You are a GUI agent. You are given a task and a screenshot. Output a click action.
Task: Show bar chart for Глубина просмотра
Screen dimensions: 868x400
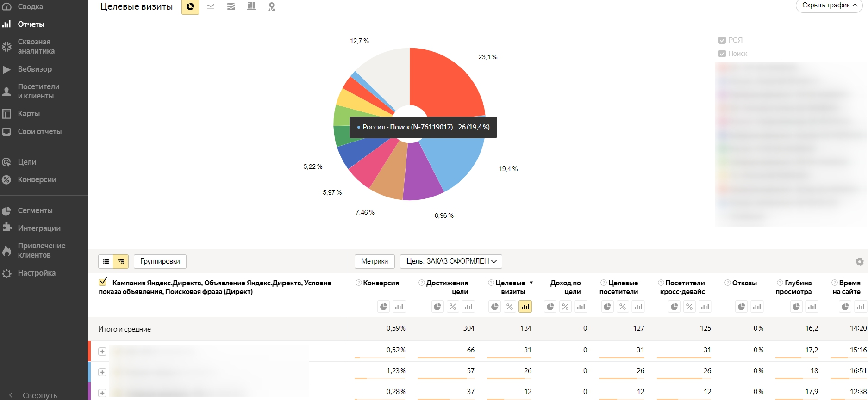(x=812, y=306)
